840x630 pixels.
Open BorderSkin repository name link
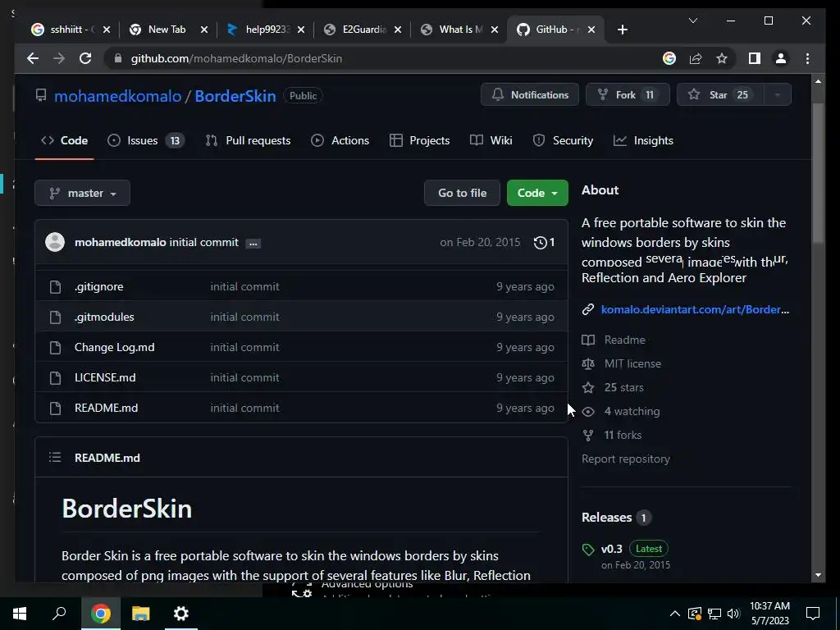tap(235, 96)
